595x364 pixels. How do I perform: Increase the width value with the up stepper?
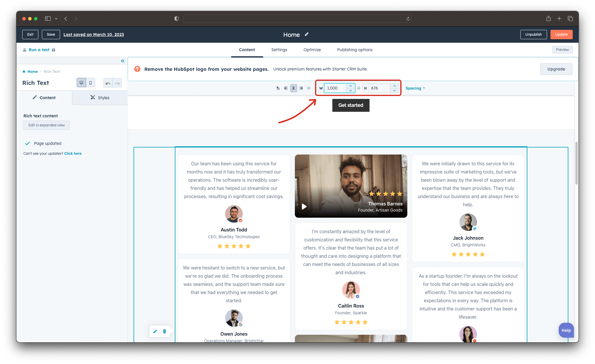pyautogui.click(x=350, y=86)
